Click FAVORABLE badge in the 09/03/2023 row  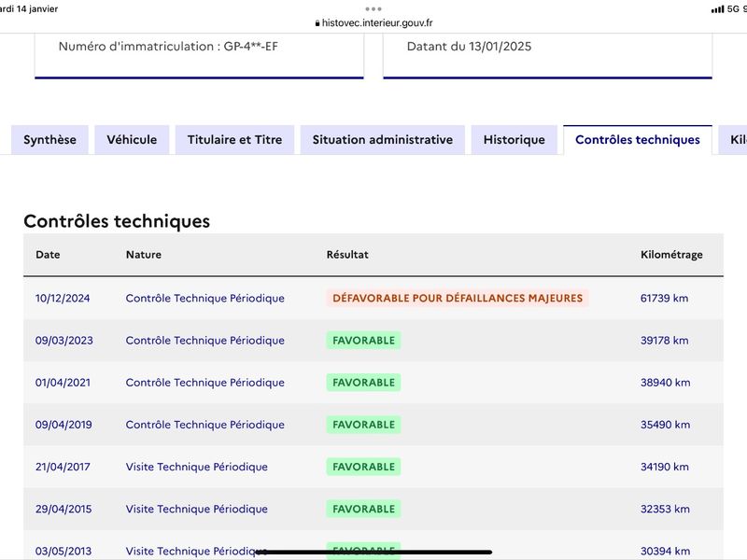click(x=363, y=341)
